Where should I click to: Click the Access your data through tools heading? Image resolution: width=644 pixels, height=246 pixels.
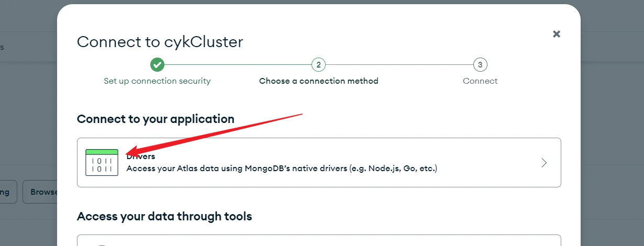(x=164, y=216)
